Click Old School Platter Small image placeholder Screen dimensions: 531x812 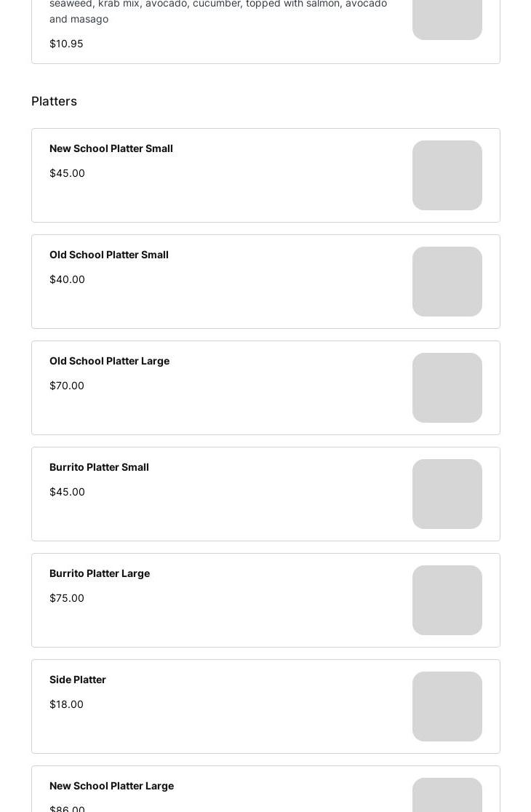pyautogui.click(x=447, y=282)
